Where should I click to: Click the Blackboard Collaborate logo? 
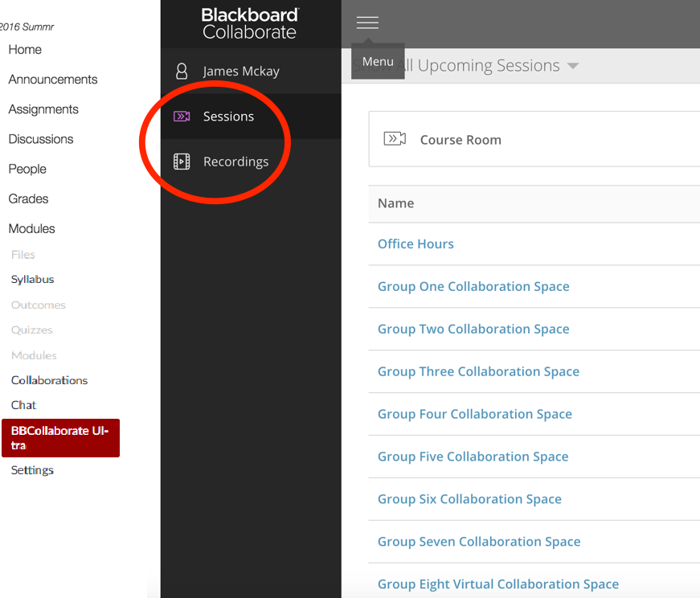[251, 24]
